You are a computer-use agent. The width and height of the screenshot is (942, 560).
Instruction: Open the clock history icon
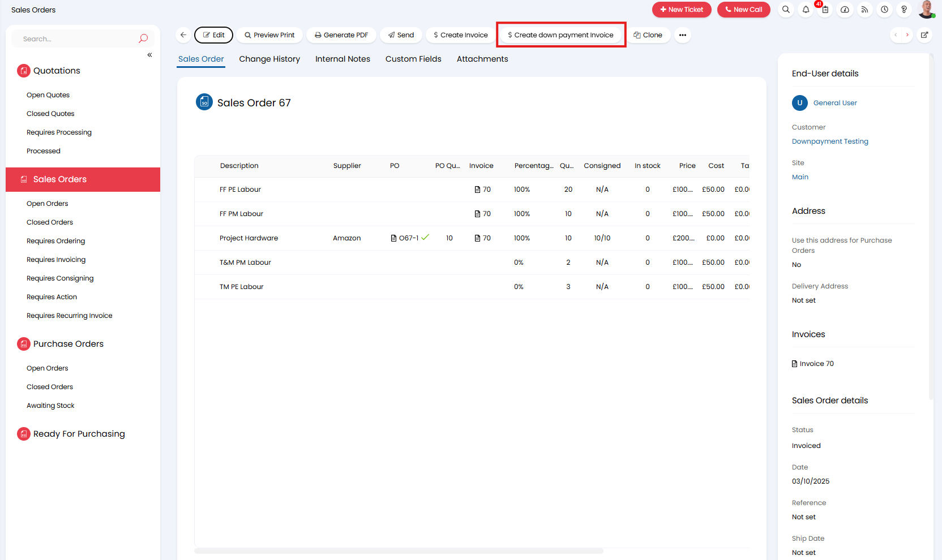tap(884, 10)
